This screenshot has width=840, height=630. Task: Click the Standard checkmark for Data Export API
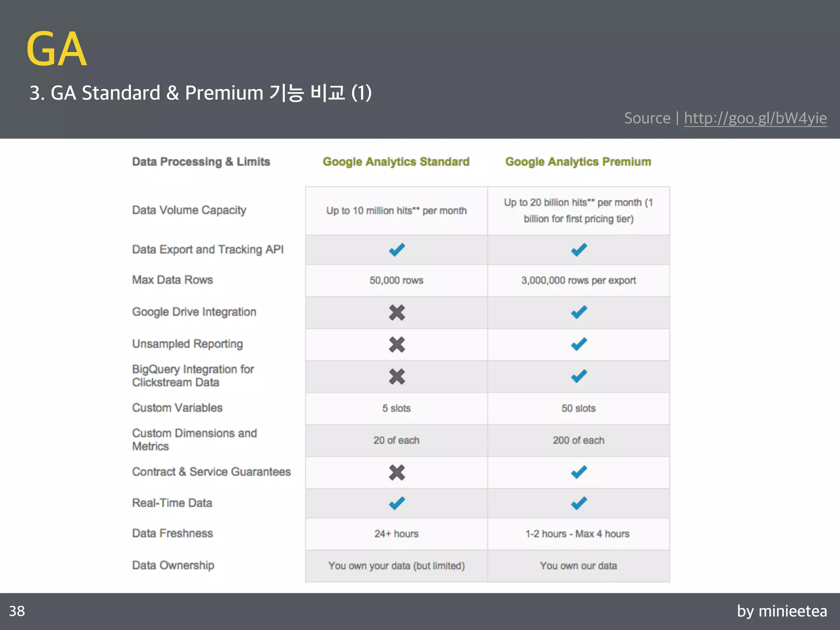pos(397,249)
